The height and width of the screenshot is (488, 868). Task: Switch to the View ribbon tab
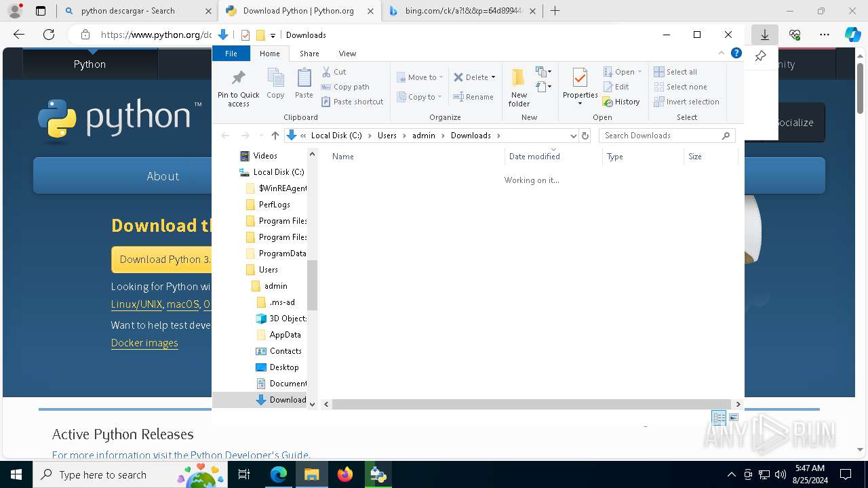(x=347, y=53)
